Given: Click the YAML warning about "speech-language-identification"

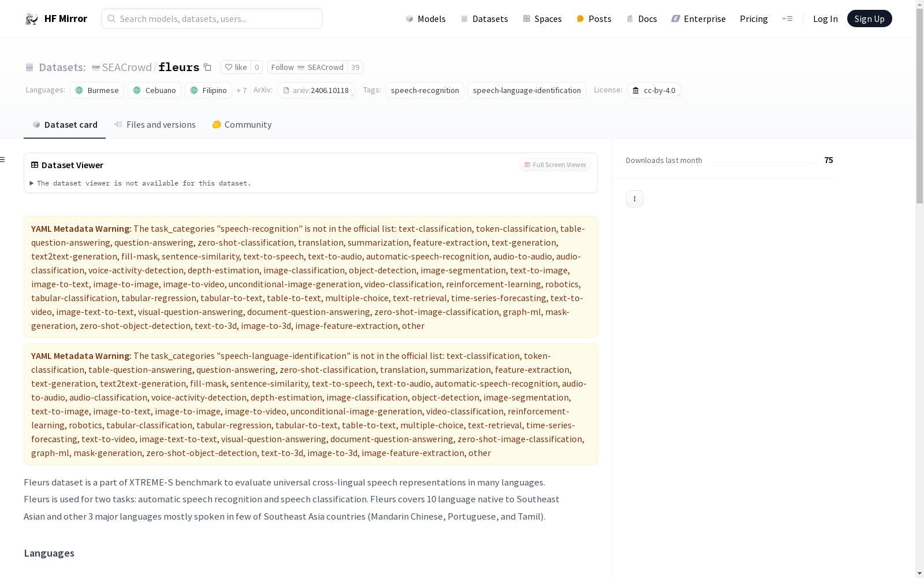Looking at the screenshot, I should (x=311, y=404).
